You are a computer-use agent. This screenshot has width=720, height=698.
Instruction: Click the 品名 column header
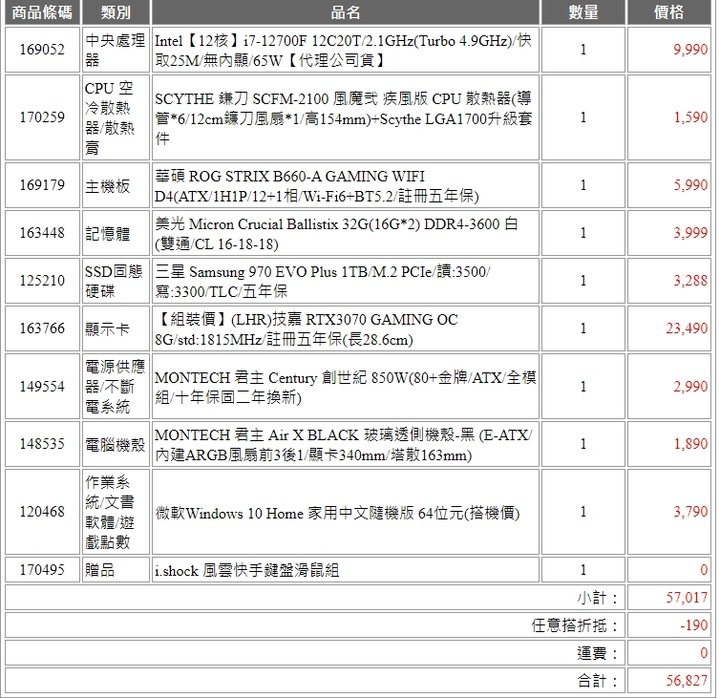345,12
